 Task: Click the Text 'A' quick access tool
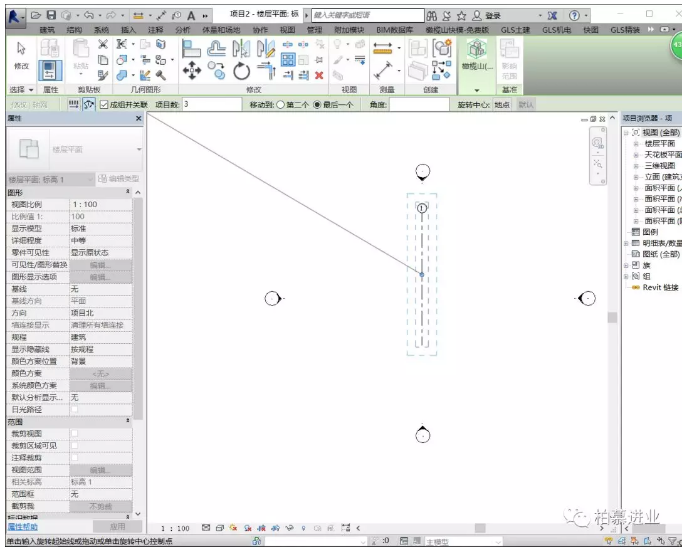(x=191, y=16)
